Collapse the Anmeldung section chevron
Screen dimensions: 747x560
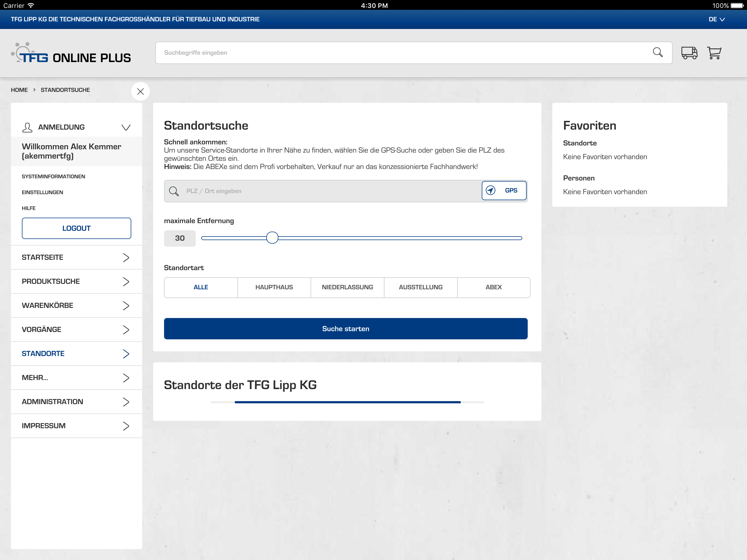126,127
